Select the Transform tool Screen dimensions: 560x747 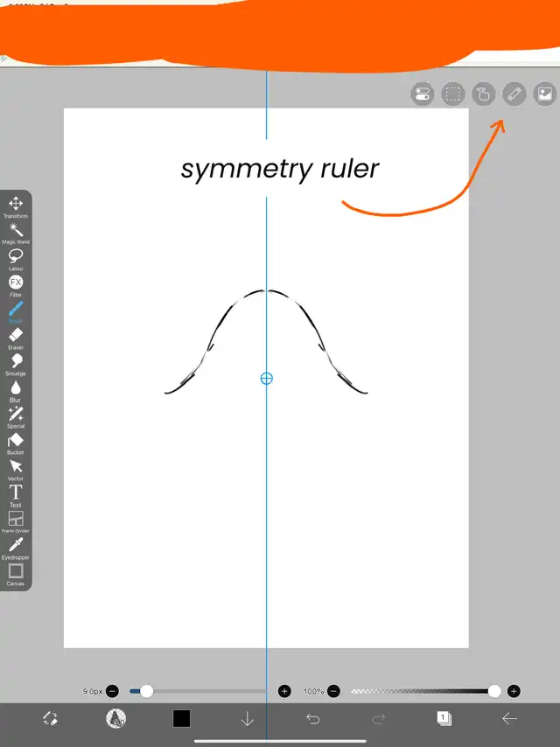pyautogui.click(x=16, y=205)
